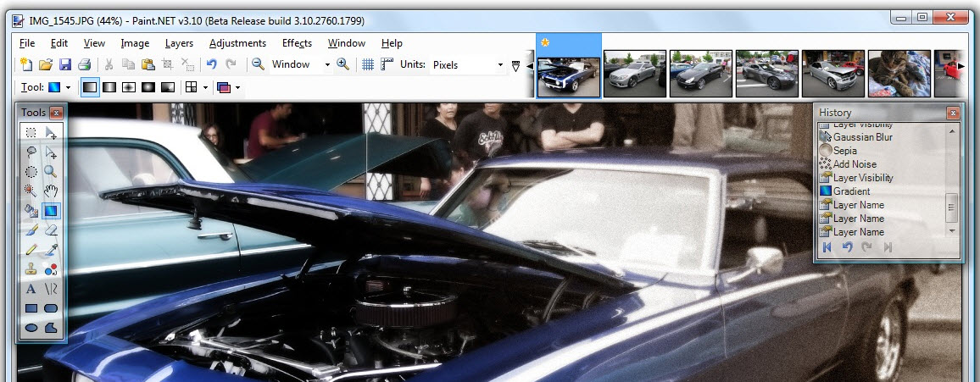
Task: Toggle the pixel grid display
Action: tap(368, 64)
